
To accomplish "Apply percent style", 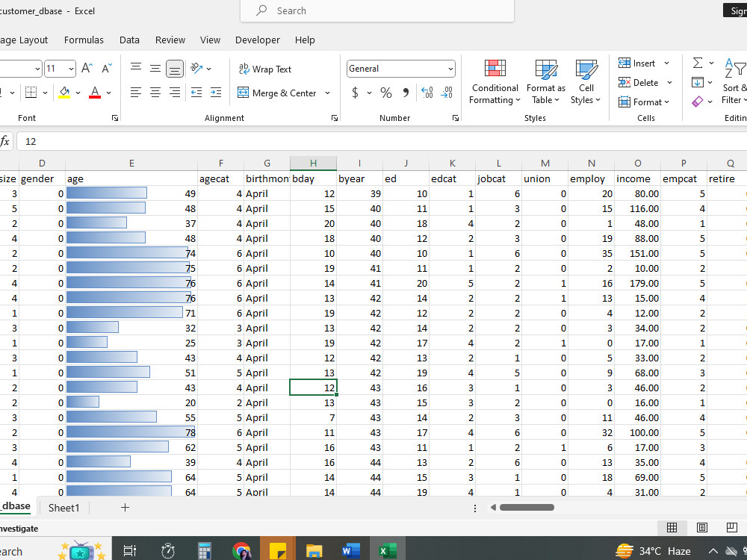I will click(x=386, y=93).
